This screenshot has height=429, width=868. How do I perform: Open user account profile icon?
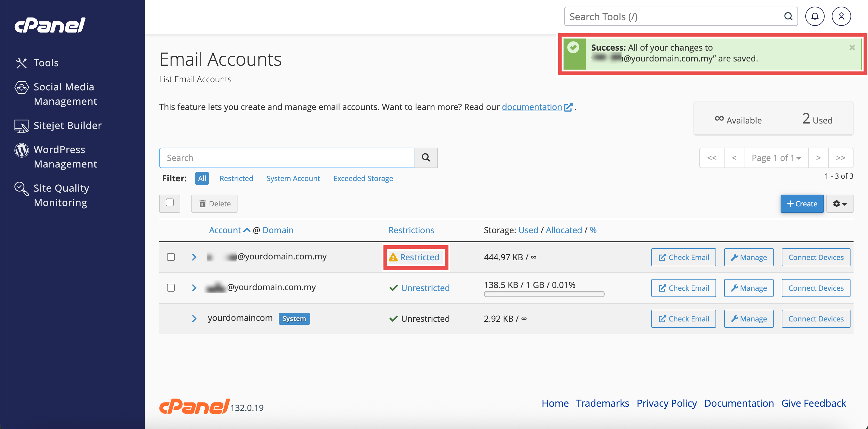pos(841,17)
